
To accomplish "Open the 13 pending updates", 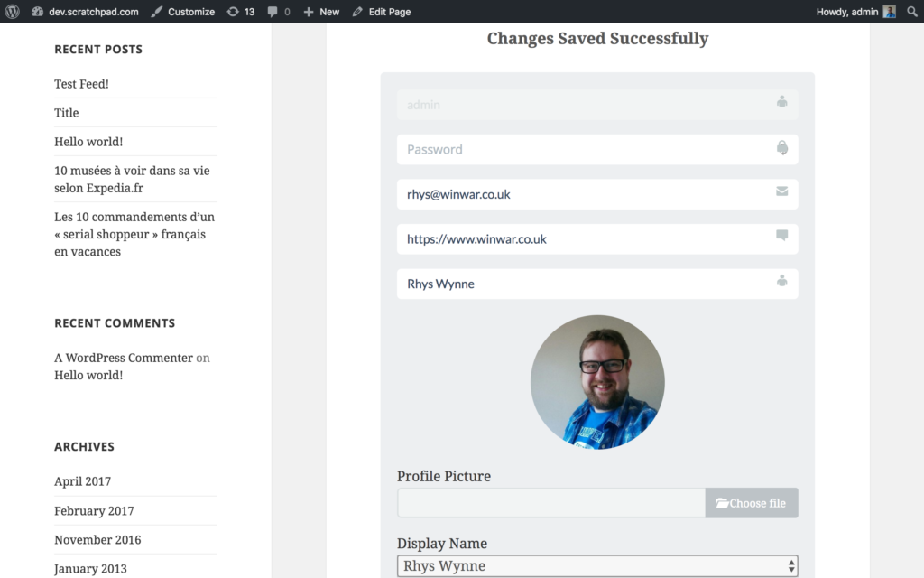I will tap(241, 11).
